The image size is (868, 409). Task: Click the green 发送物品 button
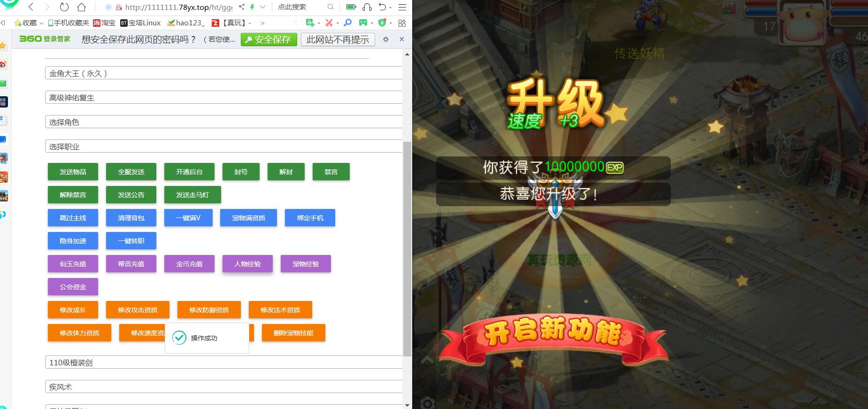click(73, 172)
